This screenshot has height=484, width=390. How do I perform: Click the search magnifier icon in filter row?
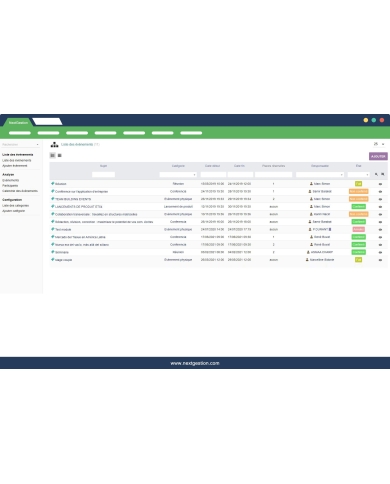[x=376, y=174]
